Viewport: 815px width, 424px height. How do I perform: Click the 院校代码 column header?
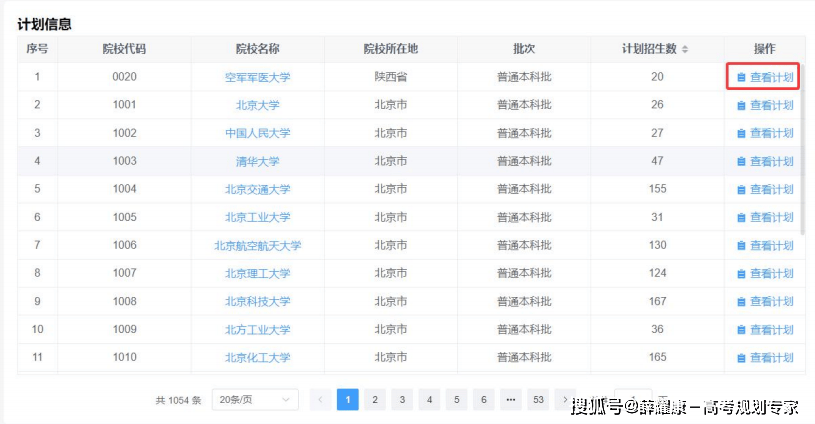(x=124, y=49)
